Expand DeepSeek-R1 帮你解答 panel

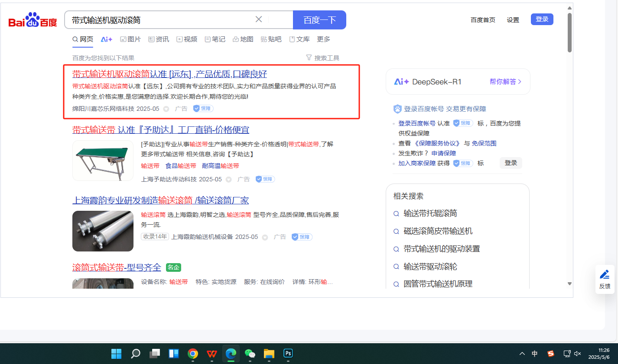[x=505, y=82]
